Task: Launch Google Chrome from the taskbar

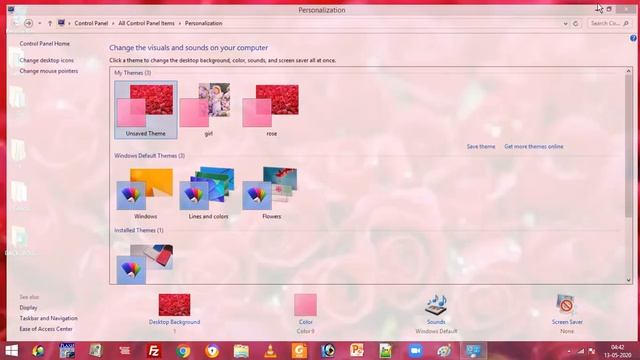Action: (183, 351)
